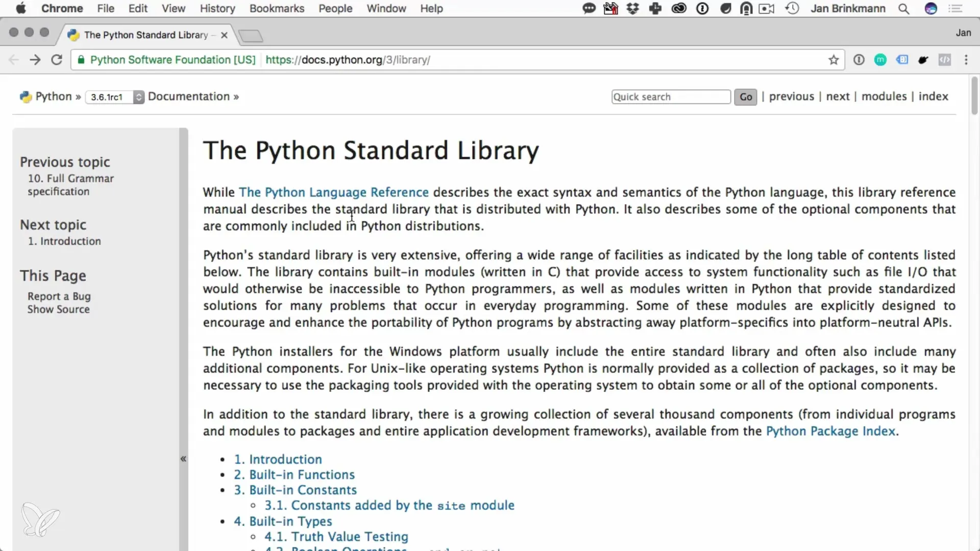The width and height of the screenshot is (980, 551).
Task: Open the Python Package Index link
Action: pos(831,431)
